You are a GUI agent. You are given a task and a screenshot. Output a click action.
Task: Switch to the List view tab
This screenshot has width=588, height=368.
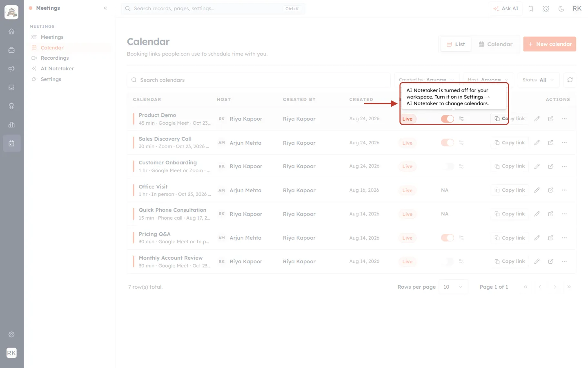(456, 44)
